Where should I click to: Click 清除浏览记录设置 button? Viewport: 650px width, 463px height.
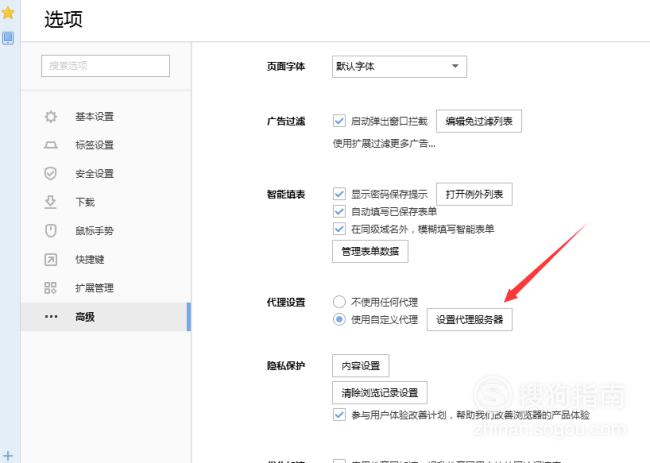[x=380, y=393]
